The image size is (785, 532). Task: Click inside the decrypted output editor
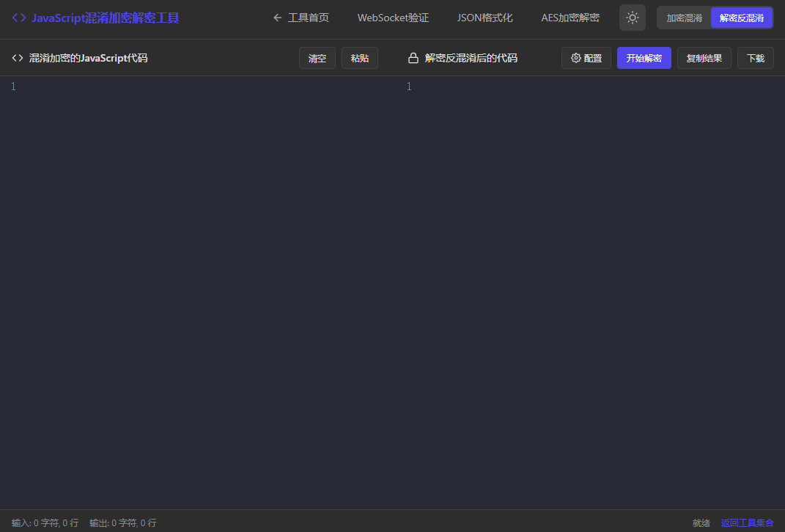tap(594, 293)
